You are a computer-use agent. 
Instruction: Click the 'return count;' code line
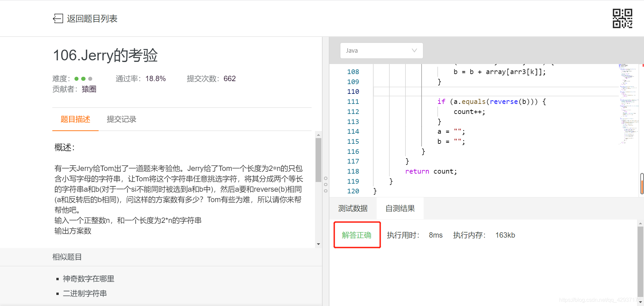(431, 171)
